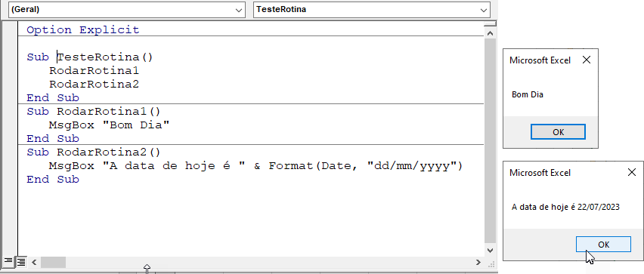Confirm OK in the Bom Dia dialog
The width and height of the screenshot is (644, 274).
(x=558, y=132)
